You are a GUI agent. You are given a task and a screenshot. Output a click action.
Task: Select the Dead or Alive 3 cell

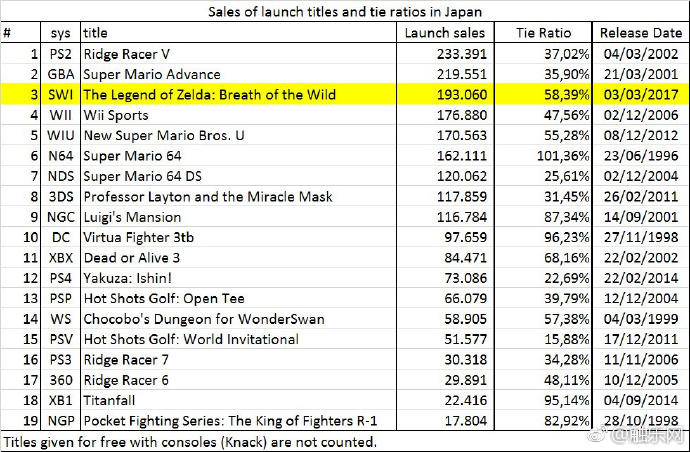click(239, 257)
